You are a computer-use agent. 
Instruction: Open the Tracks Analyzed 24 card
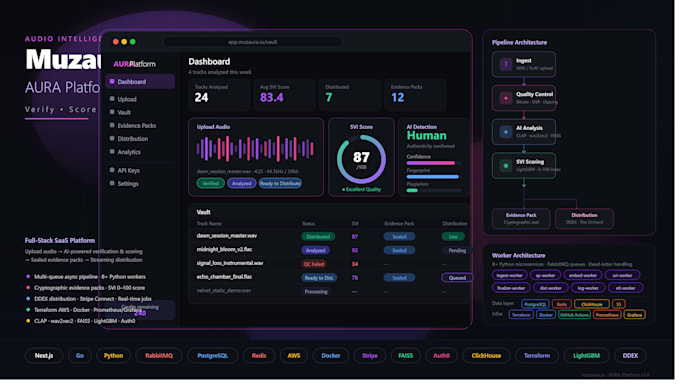(x=219, y=95)
